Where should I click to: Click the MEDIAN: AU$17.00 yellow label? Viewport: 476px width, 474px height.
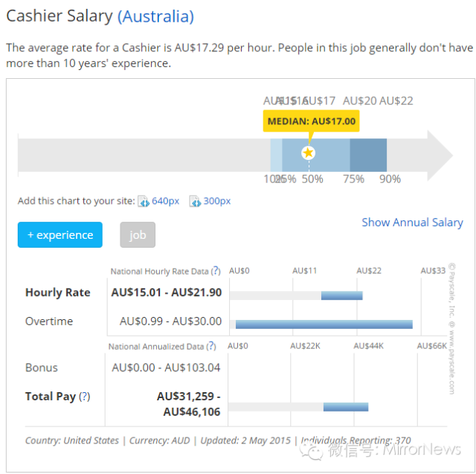(x=311, y=121)
